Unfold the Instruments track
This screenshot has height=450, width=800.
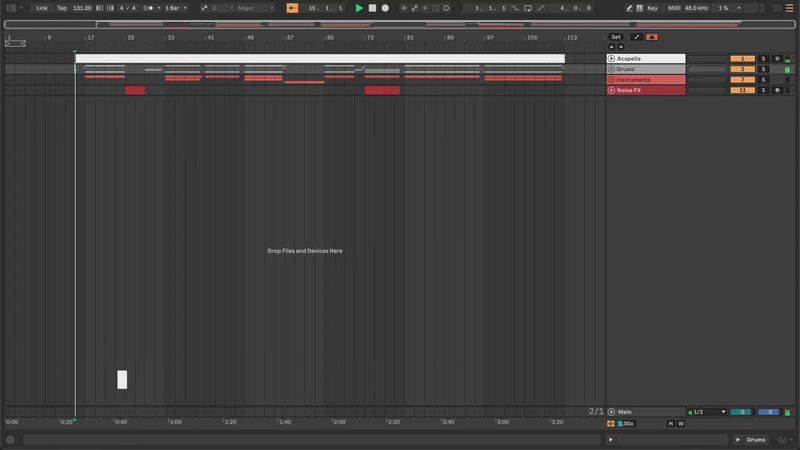click(x=612, y=80)
